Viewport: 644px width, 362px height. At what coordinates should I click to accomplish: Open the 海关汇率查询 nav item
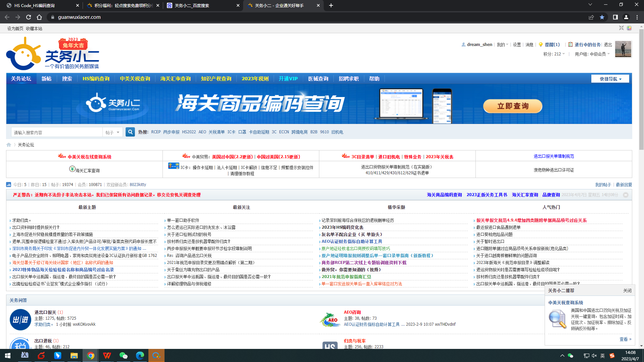tap(176, 79)
